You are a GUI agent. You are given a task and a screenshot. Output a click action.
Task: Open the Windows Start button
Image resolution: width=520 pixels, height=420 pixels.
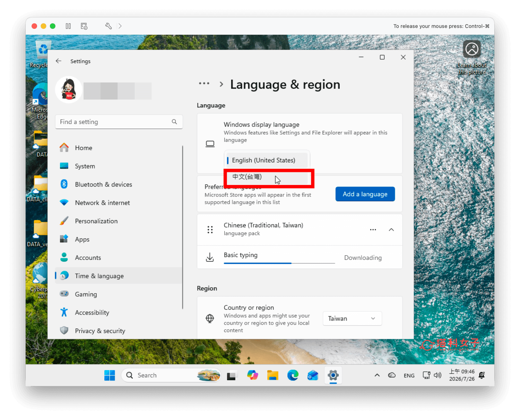click(110, 375)
